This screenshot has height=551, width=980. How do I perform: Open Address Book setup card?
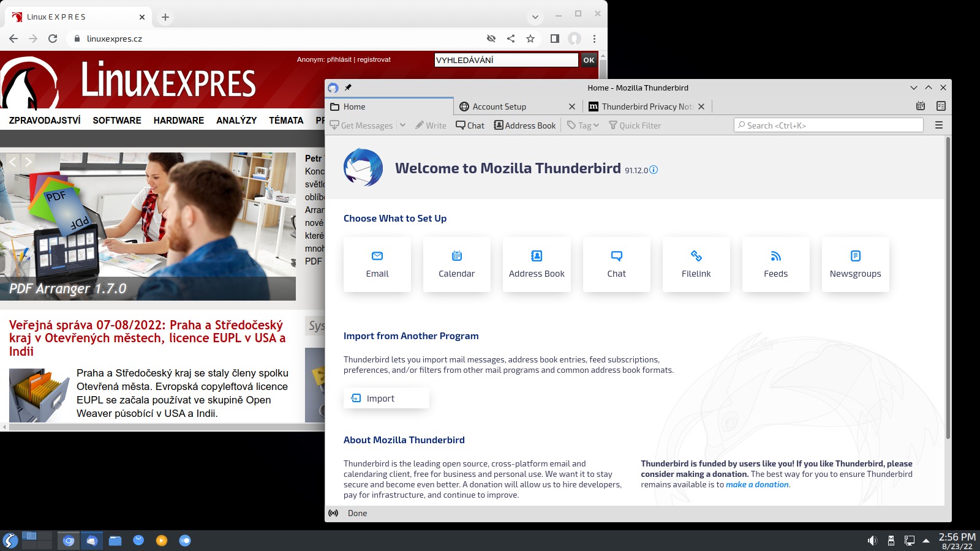(537, 264)
